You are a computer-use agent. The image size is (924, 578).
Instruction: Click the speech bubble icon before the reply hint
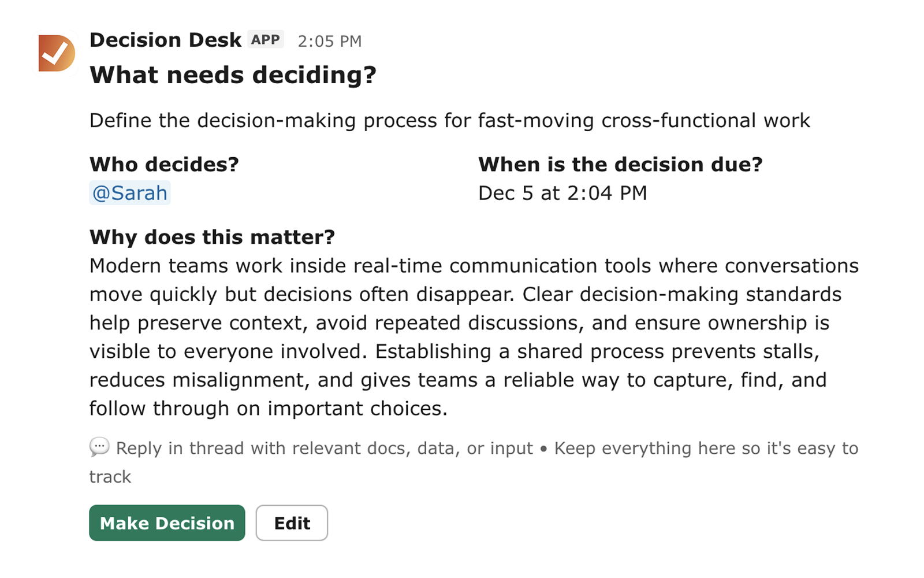[99, 447]
